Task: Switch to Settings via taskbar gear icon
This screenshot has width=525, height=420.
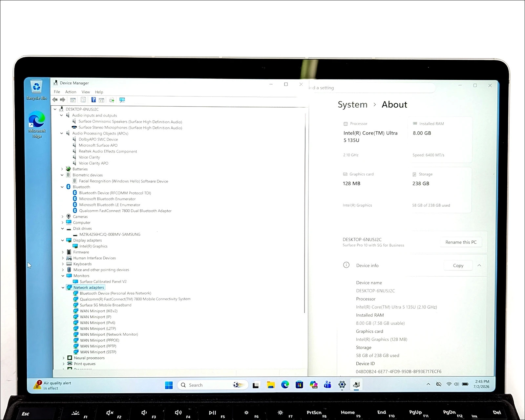Action: pyautogui.click(x=342, y=385)
